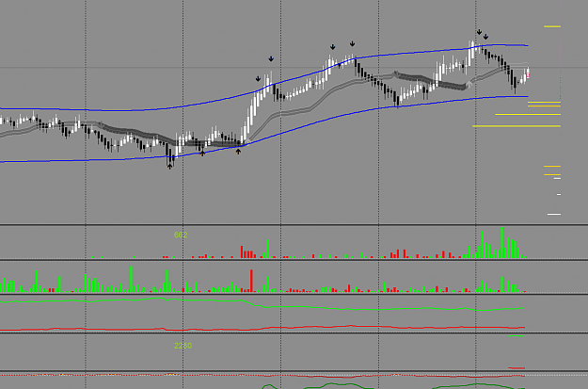Image resolution: width=588 pixels, height=389 pixels.
Task: Select the short green dash in the fourth panel
Action: [x=516, y=335]
